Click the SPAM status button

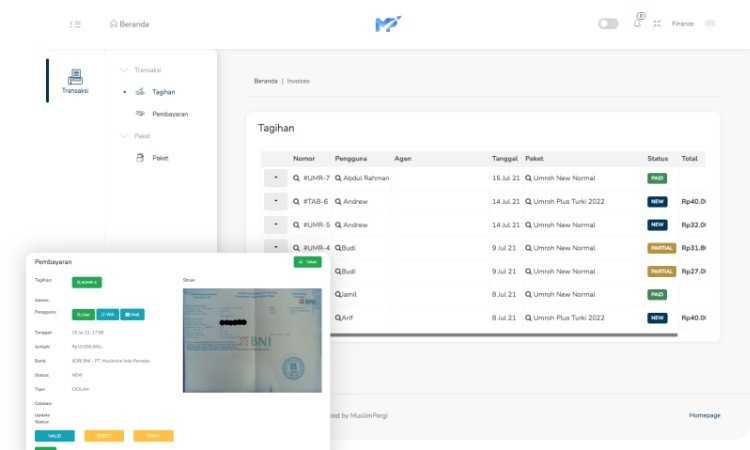[153, 436]
